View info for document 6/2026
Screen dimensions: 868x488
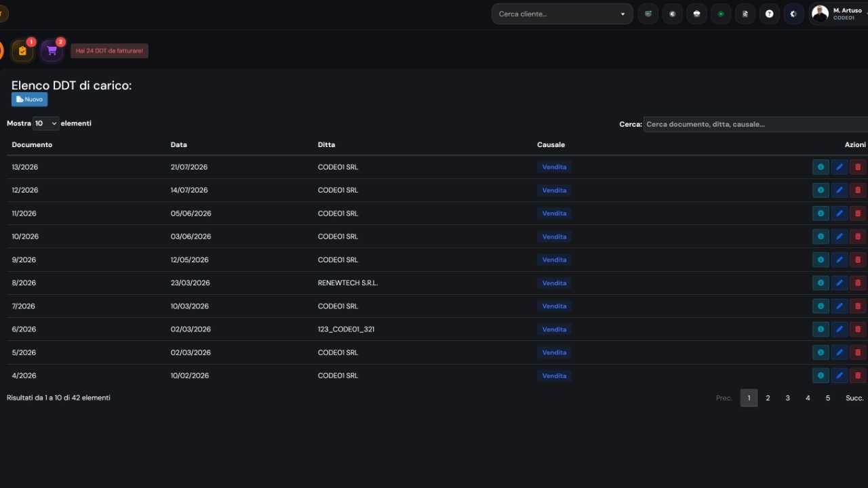pyautogui.click(x=821, y=329)
